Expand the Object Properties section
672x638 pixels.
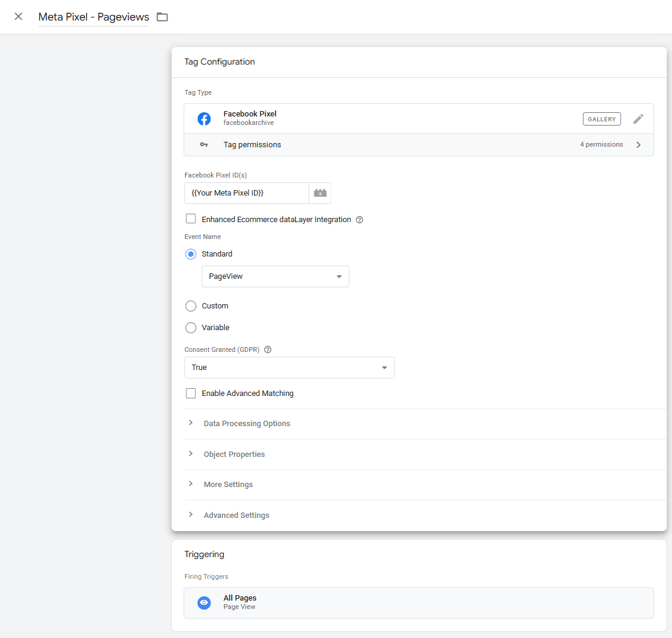point(234,455)
